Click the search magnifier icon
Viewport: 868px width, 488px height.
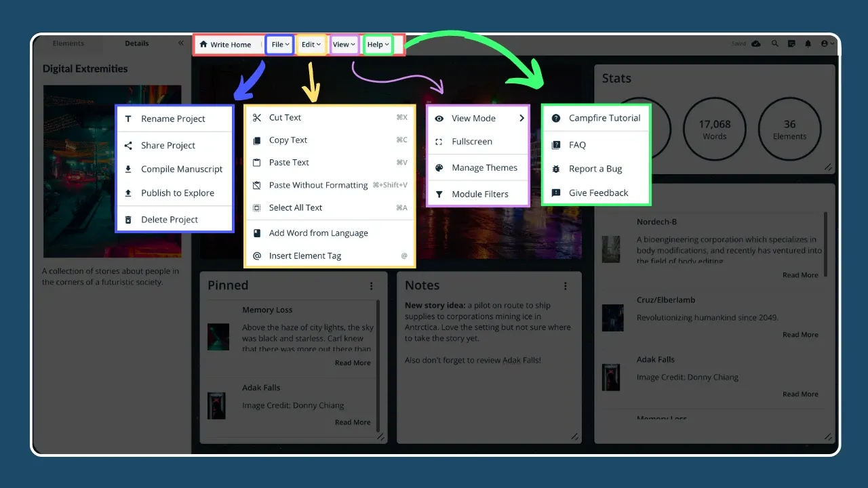coord(774,43)
